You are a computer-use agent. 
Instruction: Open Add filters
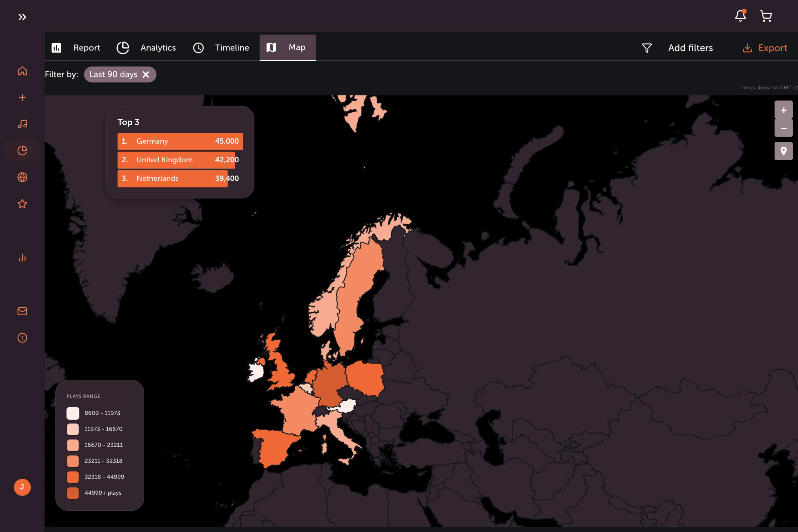tap(691, 48)
